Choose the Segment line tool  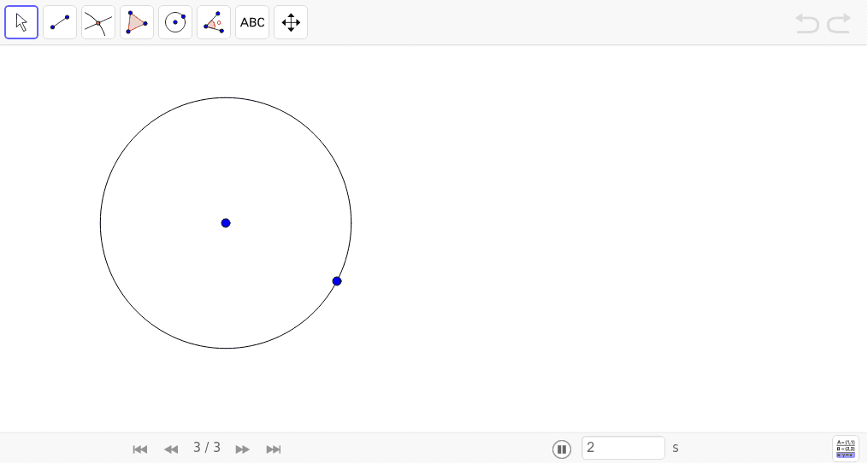click(x=60, y=23)
